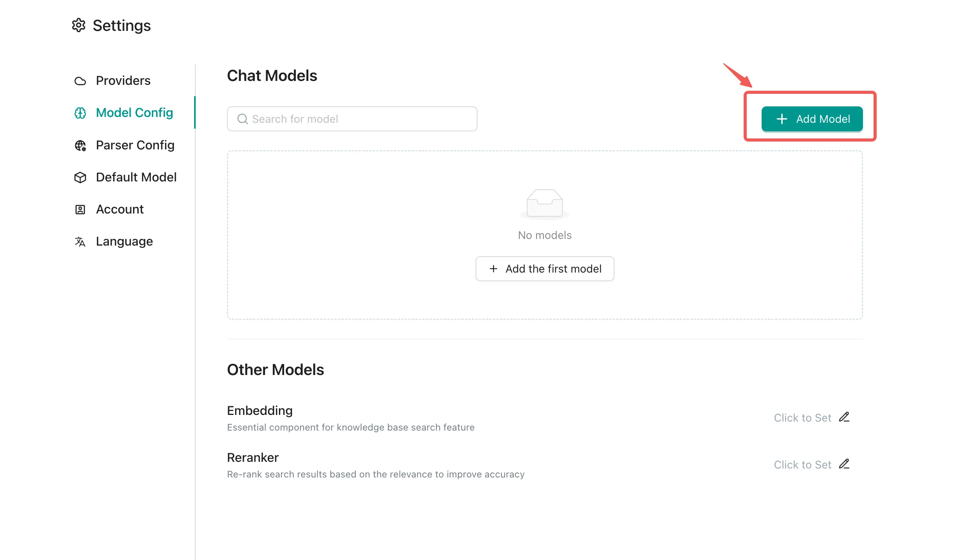The width and height of the screenshot is (980, 560).
Task: Click the Reranker edit pencil icon
Action: click(x=844, y=464)
